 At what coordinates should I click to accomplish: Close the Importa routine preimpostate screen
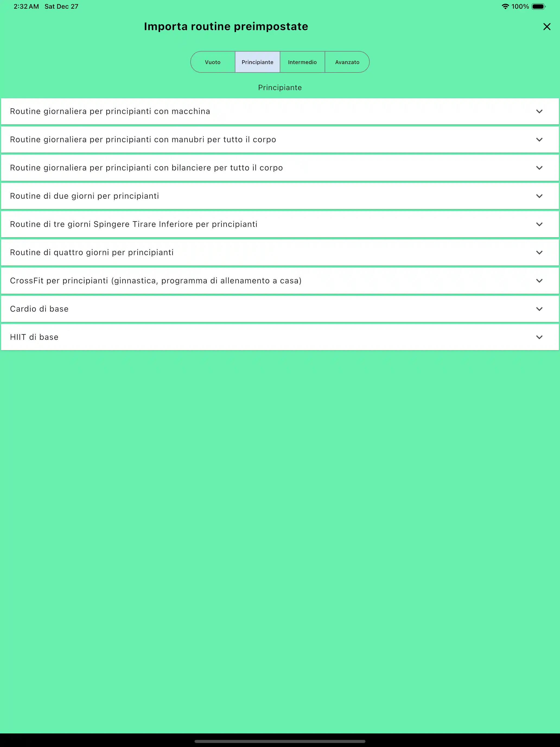547,27
